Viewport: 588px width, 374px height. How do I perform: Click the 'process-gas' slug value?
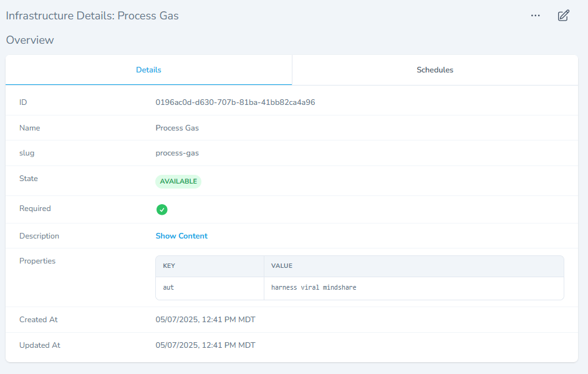pyautogui.click(x=177, y=153)
